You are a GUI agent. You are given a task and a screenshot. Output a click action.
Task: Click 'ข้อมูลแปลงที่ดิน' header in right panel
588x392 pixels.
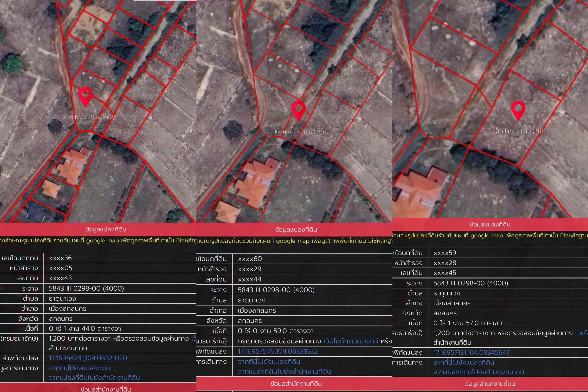coord(490,224)
